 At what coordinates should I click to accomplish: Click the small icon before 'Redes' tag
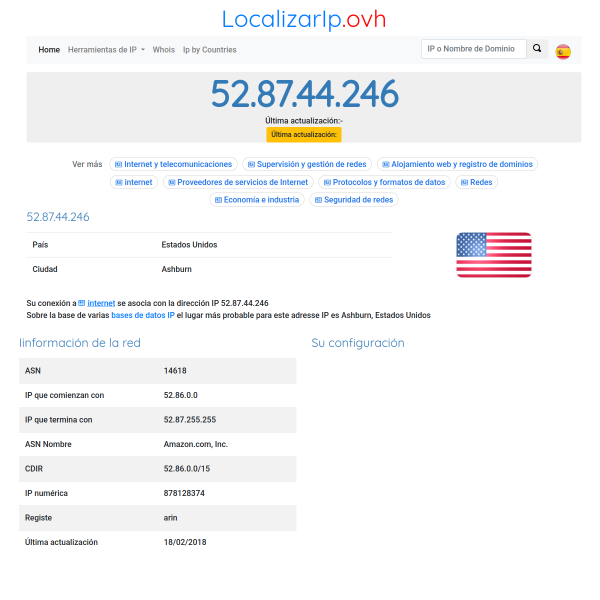click(464, 183)
